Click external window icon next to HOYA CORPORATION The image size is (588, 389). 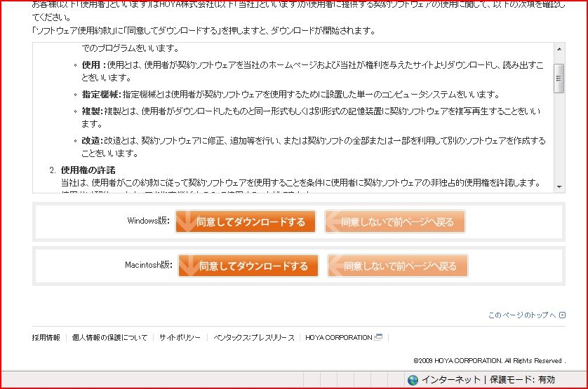coord(378,337)
